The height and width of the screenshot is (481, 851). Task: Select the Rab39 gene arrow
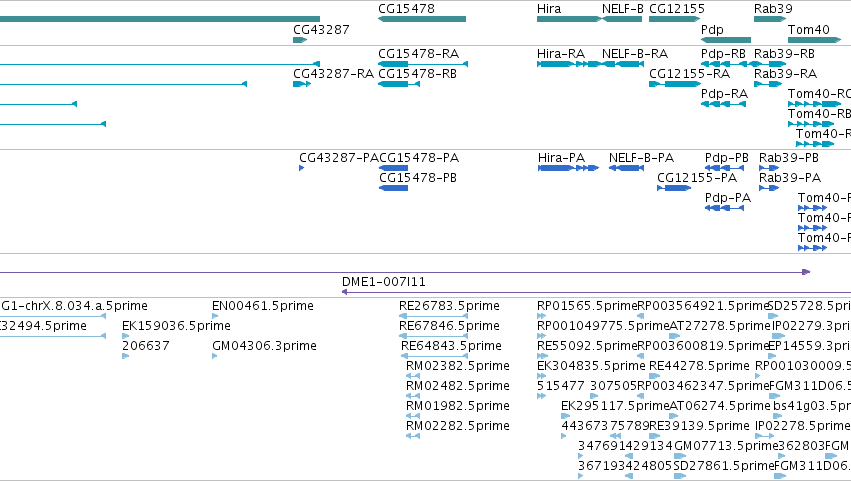click(770, 19)
